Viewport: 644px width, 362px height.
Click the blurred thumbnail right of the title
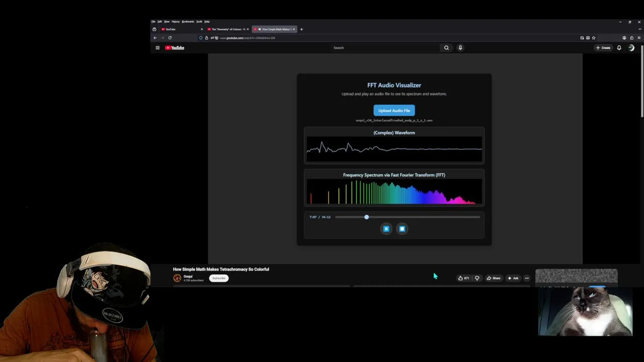pos(576,276)
